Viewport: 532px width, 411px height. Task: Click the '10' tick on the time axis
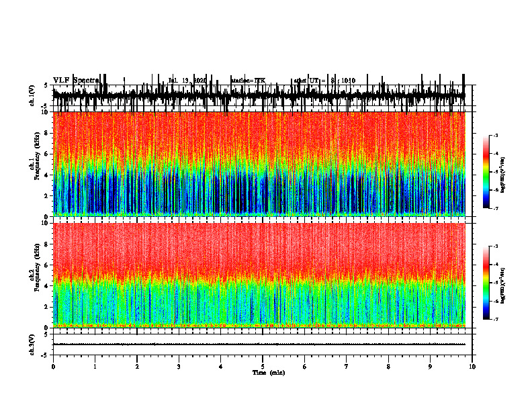click(472, 367)
